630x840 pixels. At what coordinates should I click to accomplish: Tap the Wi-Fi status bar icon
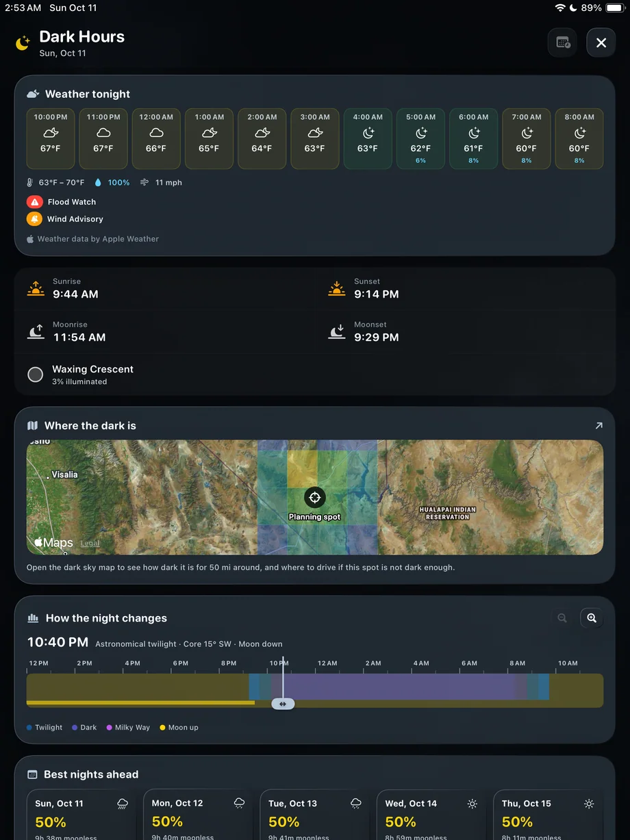pyautogui.click(x=560, y=8)
